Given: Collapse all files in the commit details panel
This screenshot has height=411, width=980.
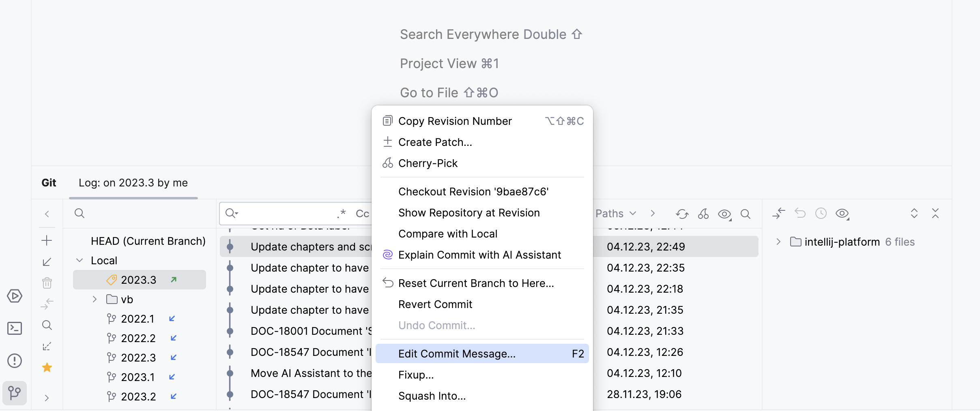Looking at the screenshot, I should [935, 213].
